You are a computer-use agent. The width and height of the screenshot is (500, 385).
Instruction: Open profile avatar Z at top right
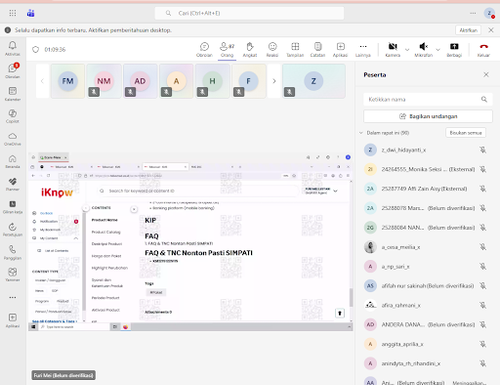pos(489,13)
